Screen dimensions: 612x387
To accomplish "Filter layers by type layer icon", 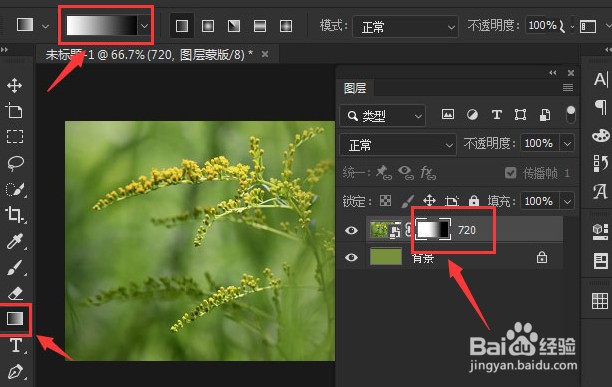I will point(496,115).
